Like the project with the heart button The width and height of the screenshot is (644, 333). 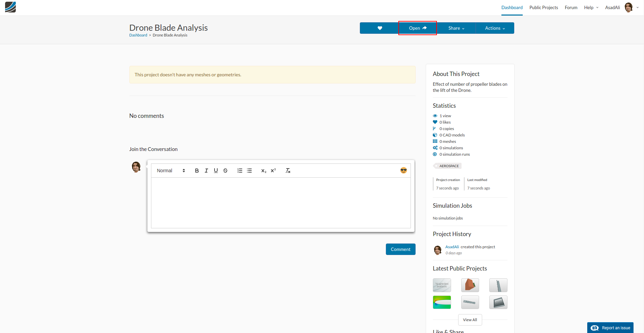[x=379, y=28]
